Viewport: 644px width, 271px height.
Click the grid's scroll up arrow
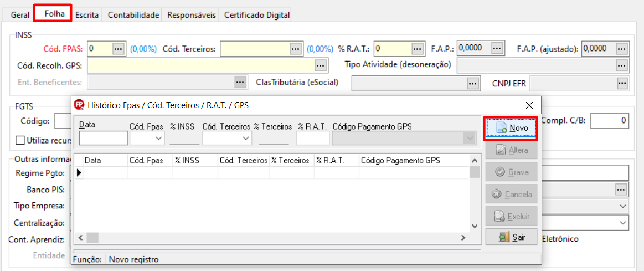coord(475,161)
